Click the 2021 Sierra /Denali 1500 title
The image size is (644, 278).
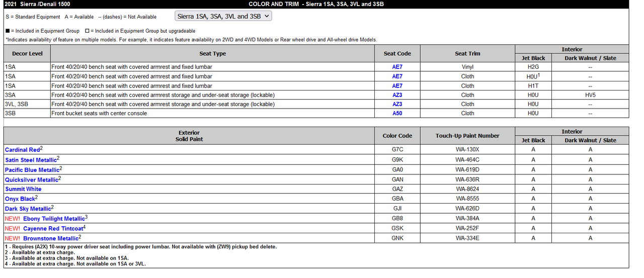37,4
